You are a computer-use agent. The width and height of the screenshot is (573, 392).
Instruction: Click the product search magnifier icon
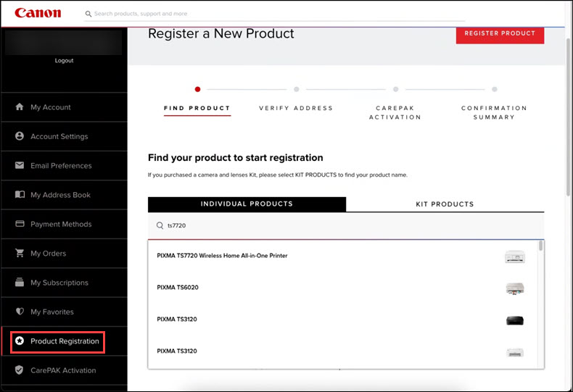click(160, 225)
